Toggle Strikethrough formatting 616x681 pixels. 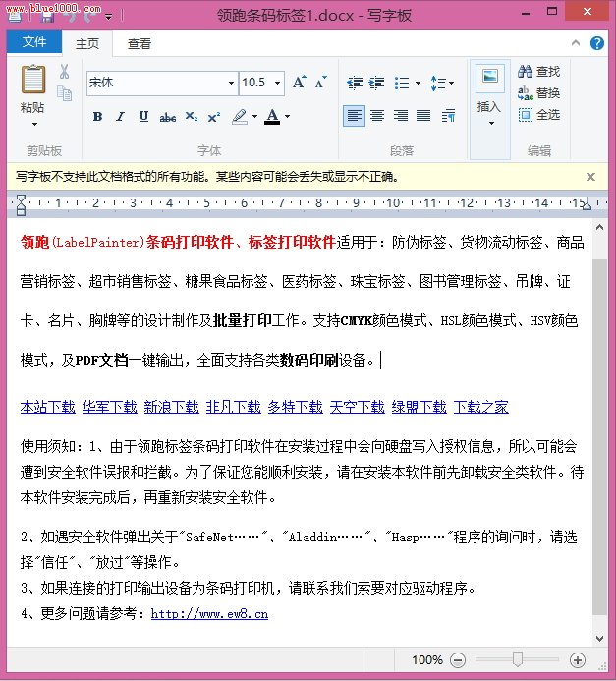(x=168, y=117)
